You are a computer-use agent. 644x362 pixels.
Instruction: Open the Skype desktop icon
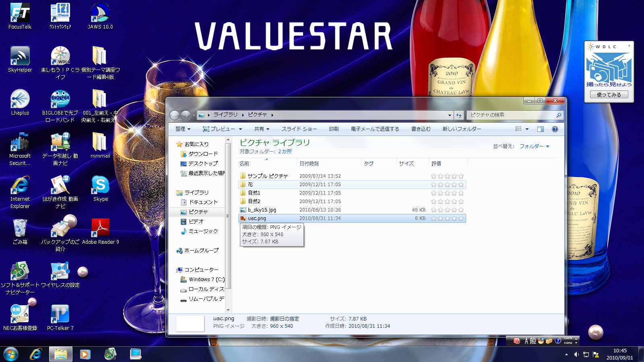point(100,188)
